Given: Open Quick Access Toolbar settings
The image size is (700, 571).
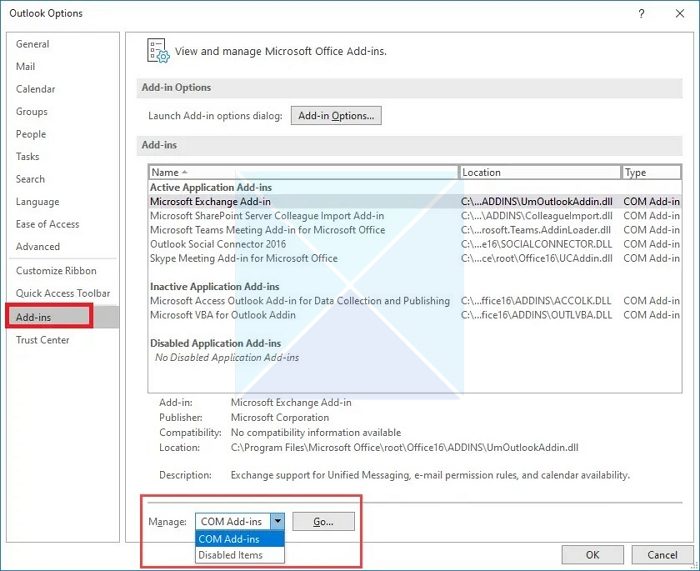Looking at the screenshot, I should (63, 293).
